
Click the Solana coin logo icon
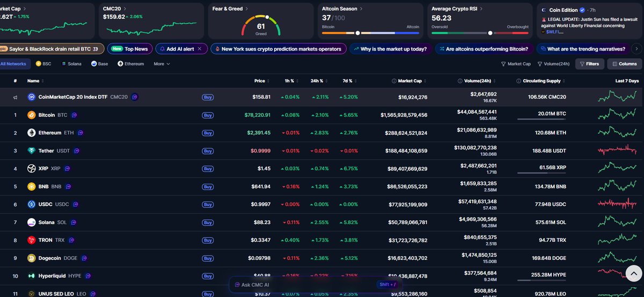(x=31, y=222)
